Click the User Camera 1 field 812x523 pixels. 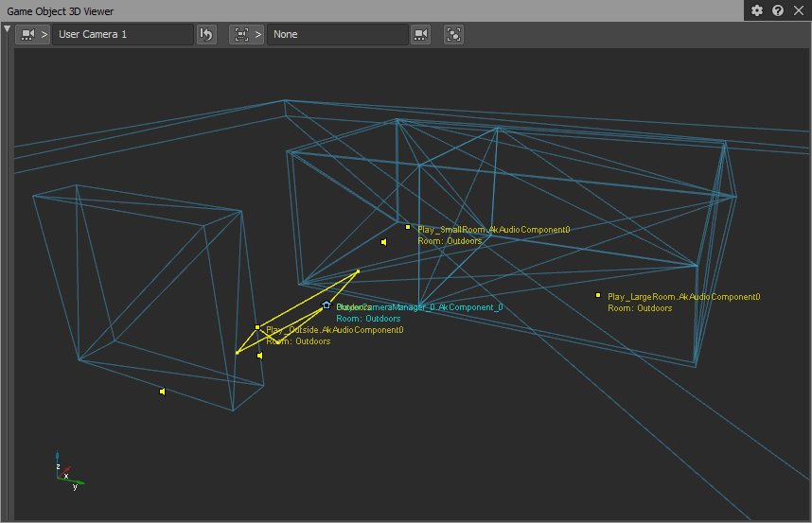(x=122, y=34)
